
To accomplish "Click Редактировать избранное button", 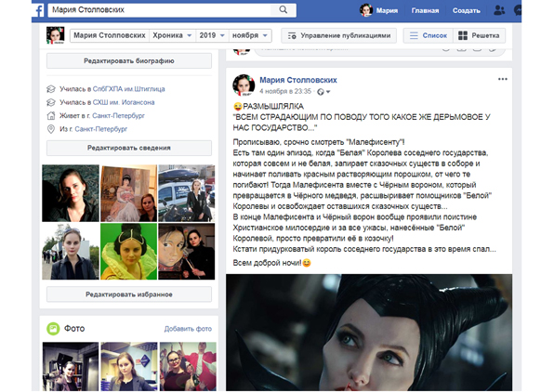I will coord(129,294).
